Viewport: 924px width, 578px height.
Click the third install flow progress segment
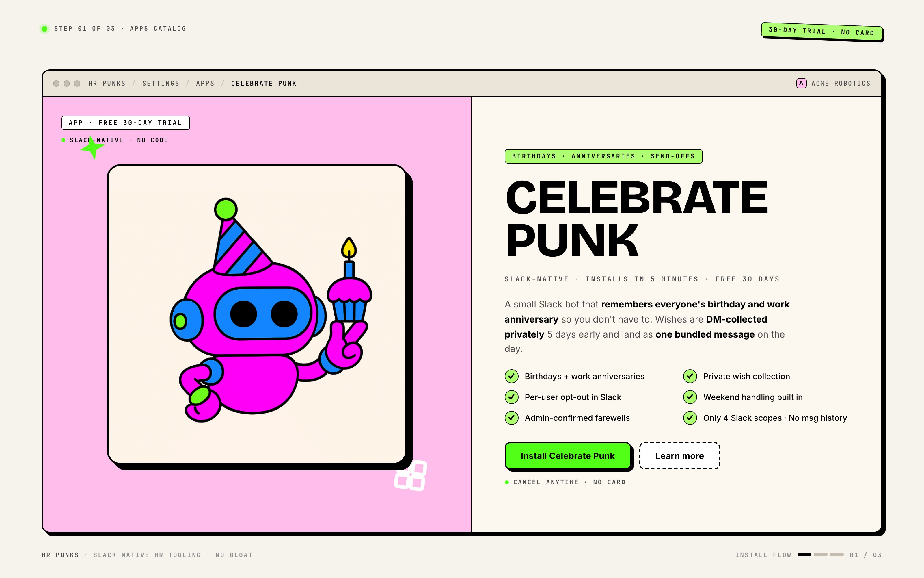point(837,555)
